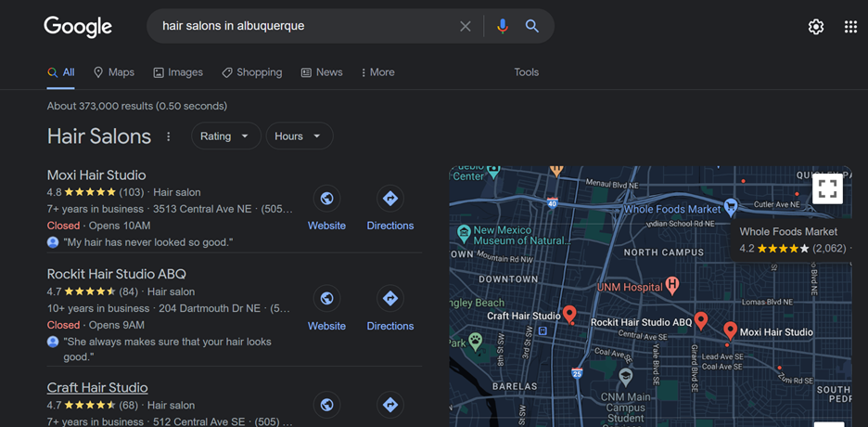
Task: Click the CNM Main Campus graduation cap marker
Action: pos(626,377)
